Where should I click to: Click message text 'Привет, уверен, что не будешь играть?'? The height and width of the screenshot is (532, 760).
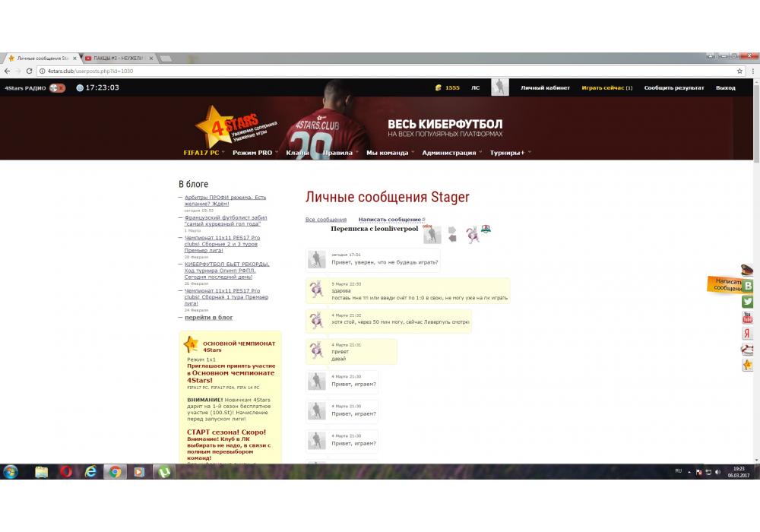pos(385,262)
